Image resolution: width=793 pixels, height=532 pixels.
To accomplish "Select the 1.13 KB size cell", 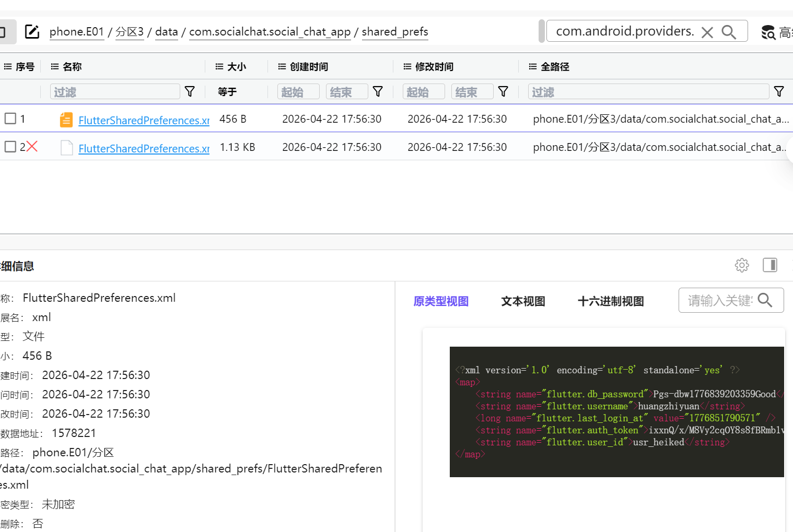I will point(238,147).
